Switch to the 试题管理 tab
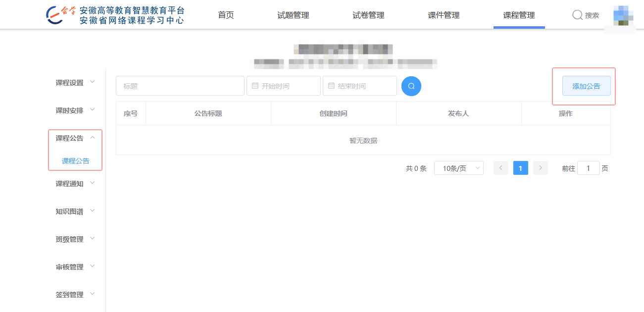 pos(293,15)
